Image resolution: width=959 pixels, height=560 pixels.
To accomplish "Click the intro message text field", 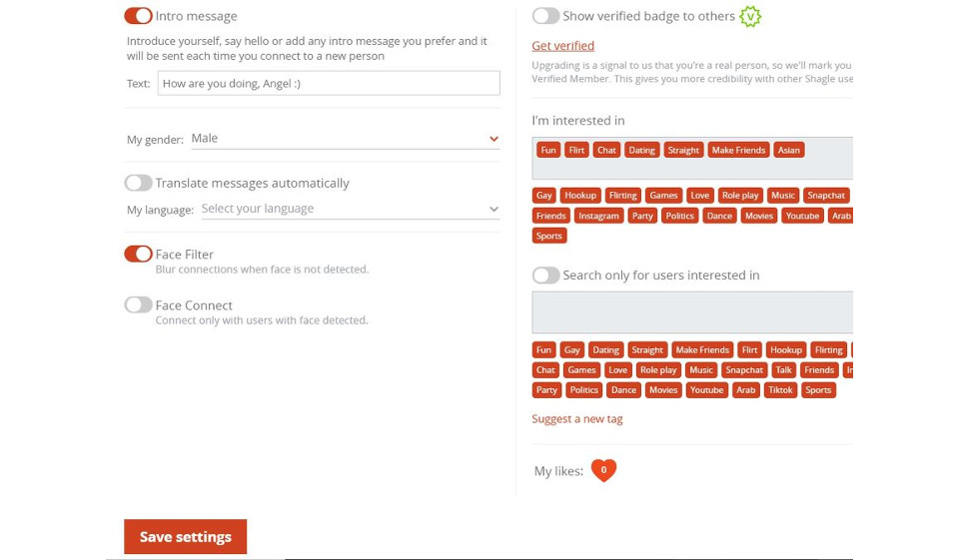I will point(328,84).
